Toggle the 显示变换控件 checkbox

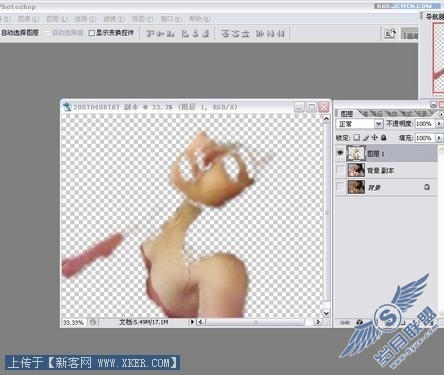pyautogui.click(x=92, y=33)
